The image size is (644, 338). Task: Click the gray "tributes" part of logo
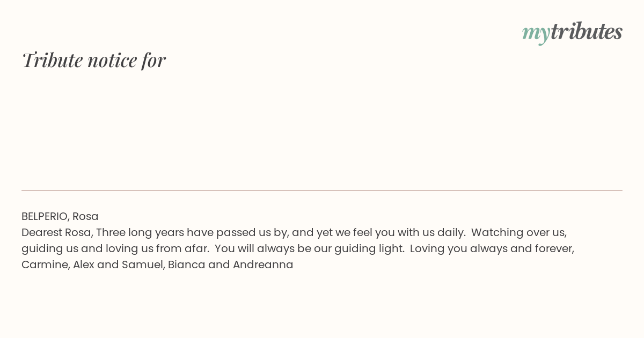pos(586,31)
